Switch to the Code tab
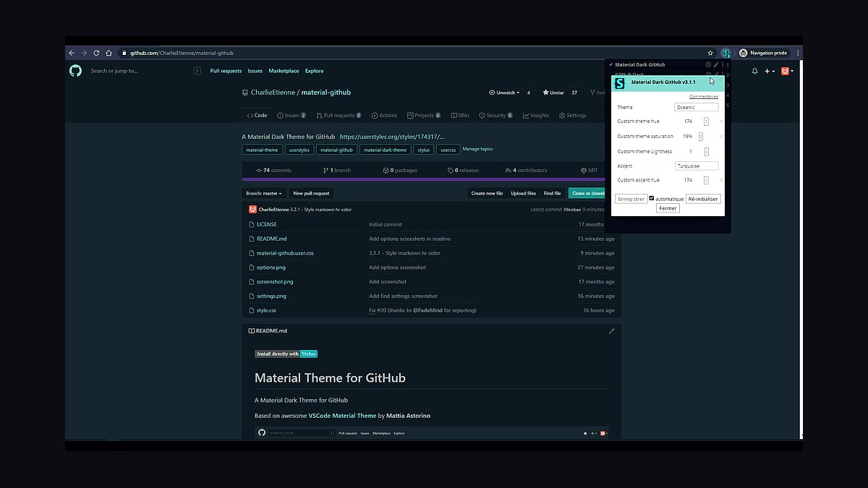Viewport: 868px width, 488px height. (257, 115)
